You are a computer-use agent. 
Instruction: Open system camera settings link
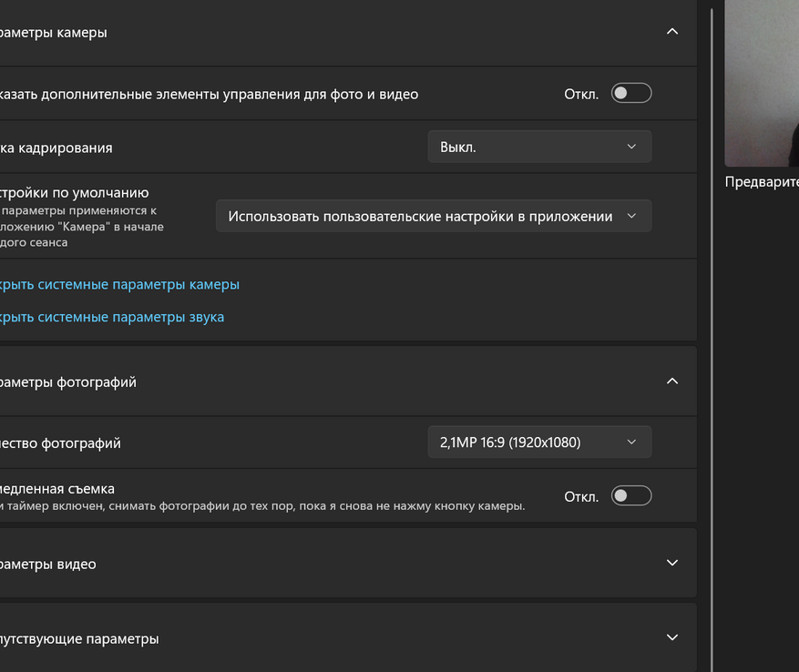pos(118,284)
